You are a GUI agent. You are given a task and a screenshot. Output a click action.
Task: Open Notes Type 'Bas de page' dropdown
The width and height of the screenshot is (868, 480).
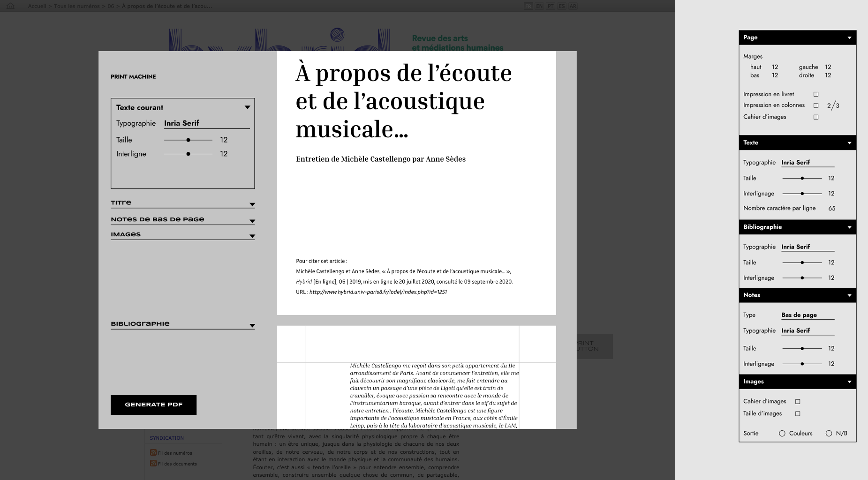tap(808, 315)
